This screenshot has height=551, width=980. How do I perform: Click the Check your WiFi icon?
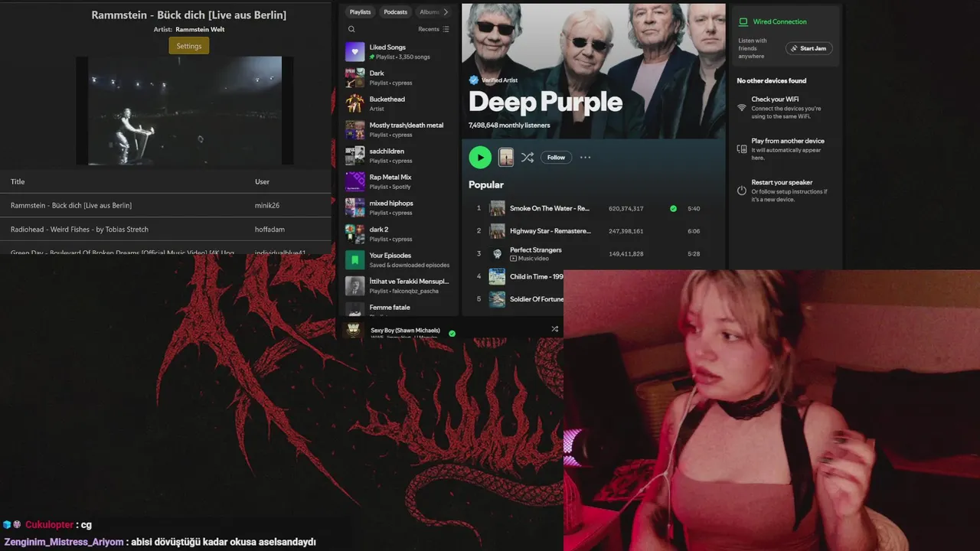tap(741, 108)
